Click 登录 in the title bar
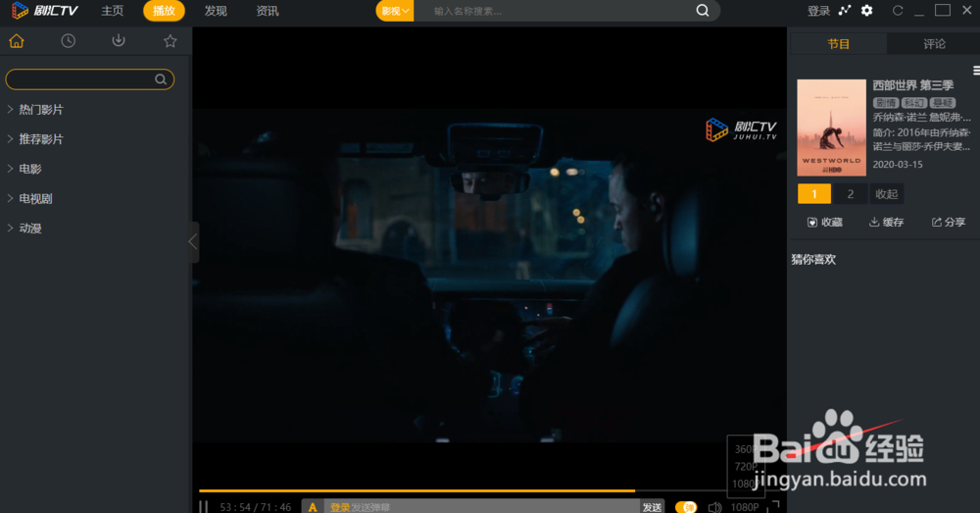 click(818, 11)
